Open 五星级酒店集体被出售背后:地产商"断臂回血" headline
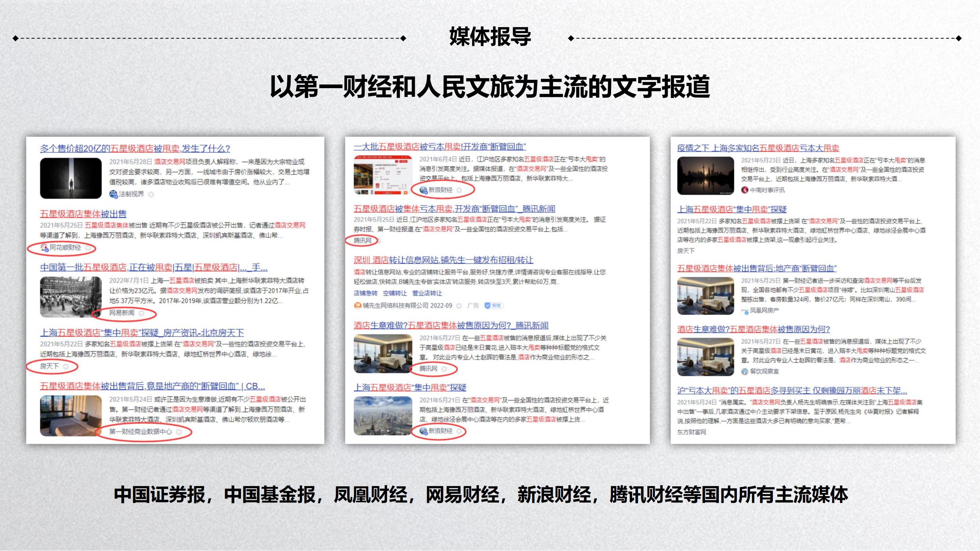 (757, 269)
